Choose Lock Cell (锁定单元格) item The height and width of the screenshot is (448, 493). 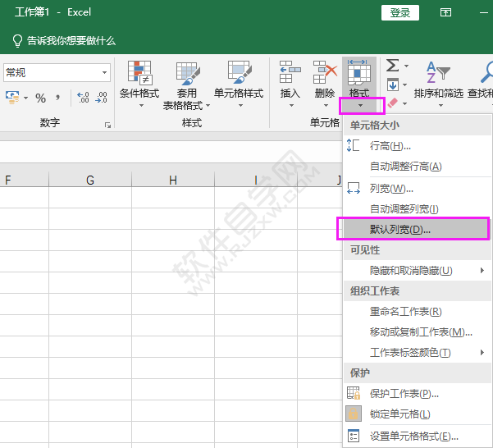[x=418, y=414]
